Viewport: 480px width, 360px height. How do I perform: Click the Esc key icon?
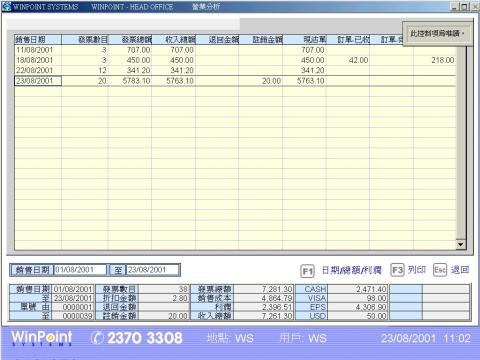click(440, 270)
